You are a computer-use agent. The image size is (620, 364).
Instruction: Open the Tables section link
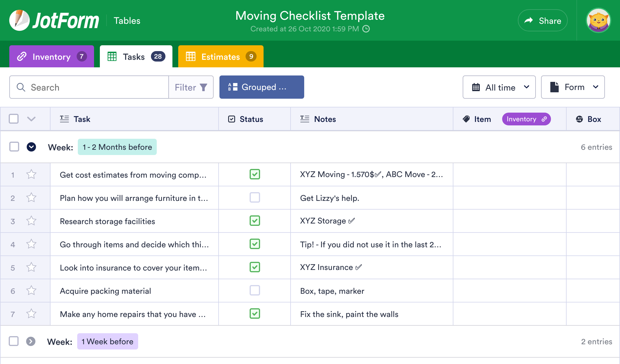[127, 21]
